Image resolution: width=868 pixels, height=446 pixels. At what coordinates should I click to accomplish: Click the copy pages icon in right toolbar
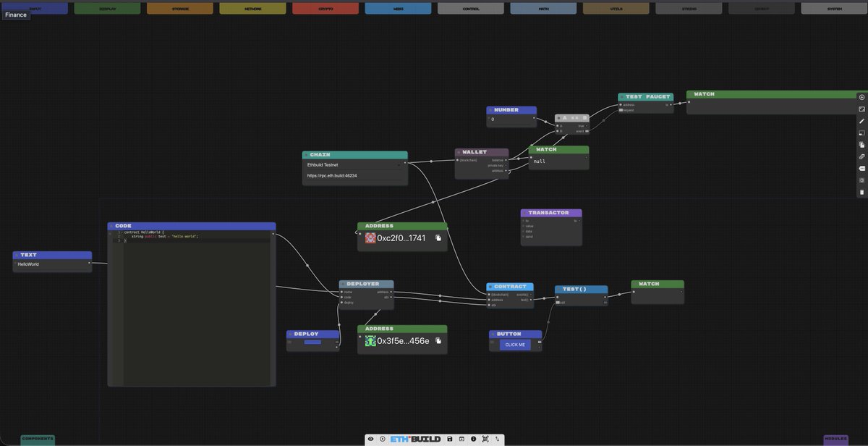[x=861, y=145]
